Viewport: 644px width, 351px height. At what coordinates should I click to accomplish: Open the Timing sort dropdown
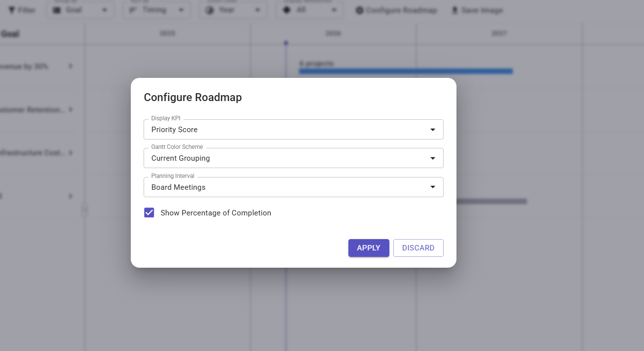click(x=156, y=10)
